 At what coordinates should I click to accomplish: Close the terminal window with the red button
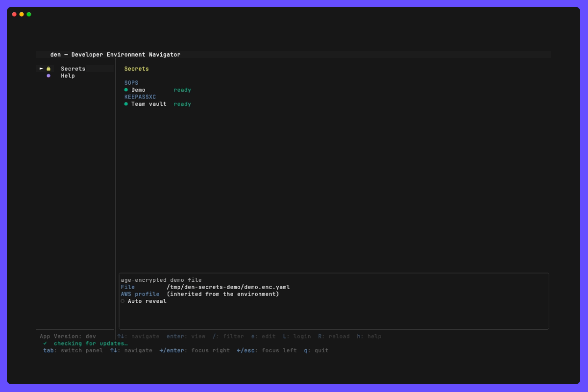14,14
